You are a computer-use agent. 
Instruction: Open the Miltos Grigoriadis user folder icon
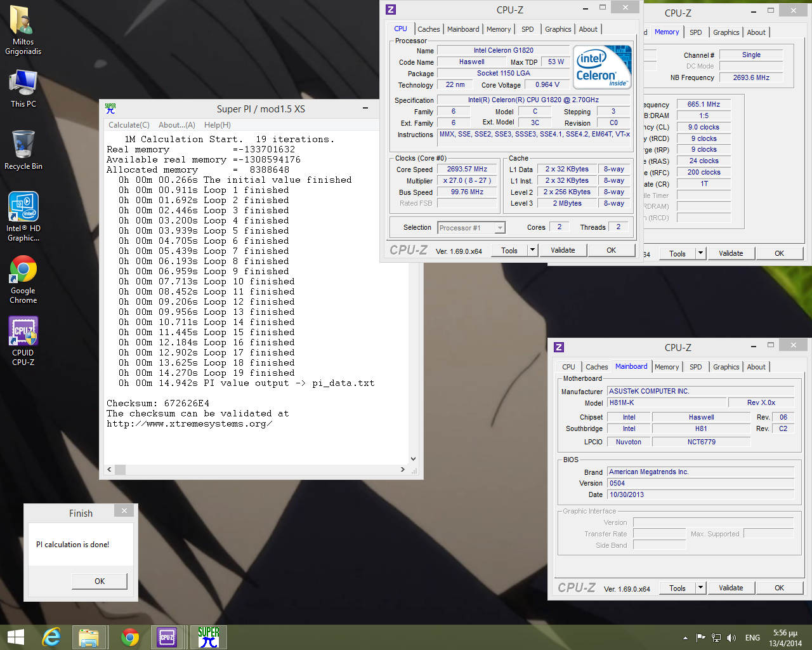23,30
